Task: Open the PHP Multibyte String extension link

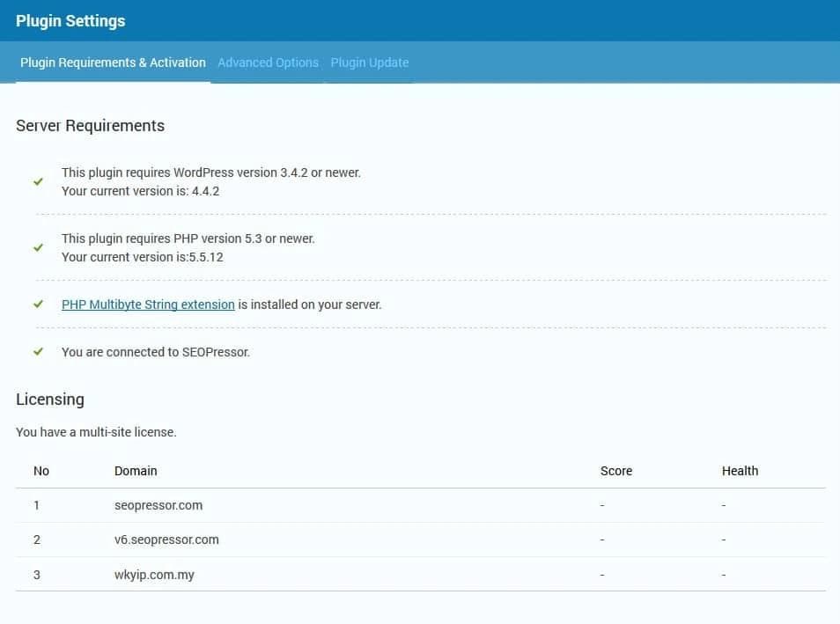Action: click(148, 305)
